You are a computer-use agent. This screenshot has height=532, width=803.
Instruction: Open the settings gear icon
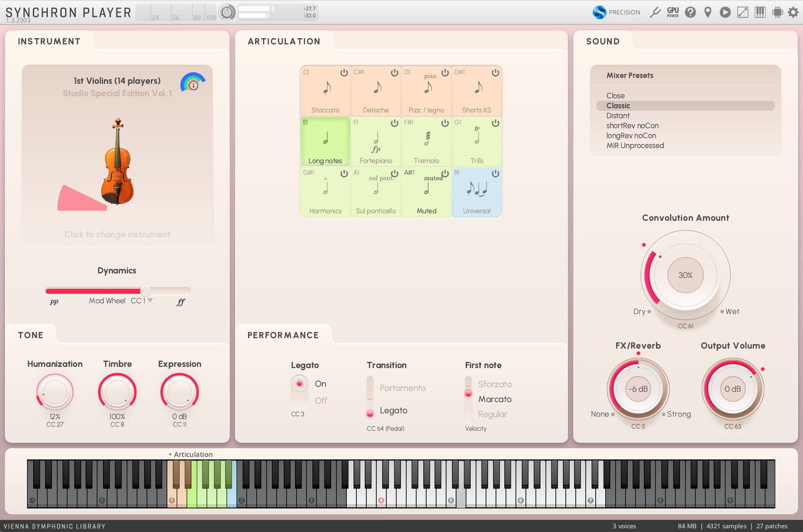click(x=793, y=12)
